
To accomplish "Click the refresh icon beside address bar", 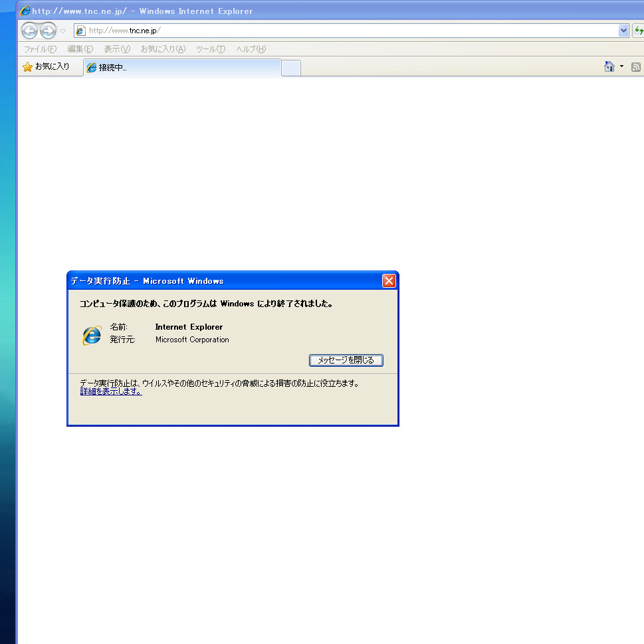I will click(x=638, y=31).
